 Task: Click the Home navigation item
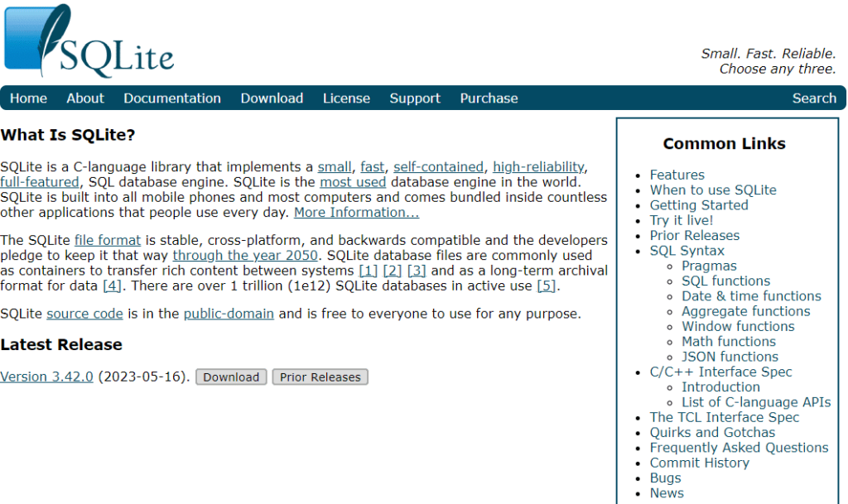(x=27, y=98)
